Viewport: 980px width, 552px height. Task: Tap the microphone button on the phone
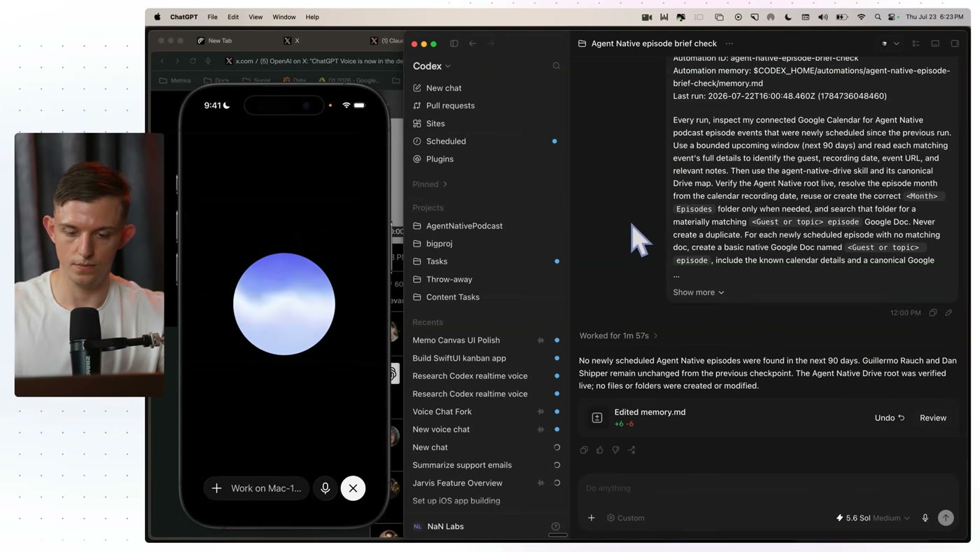point(325,488)
